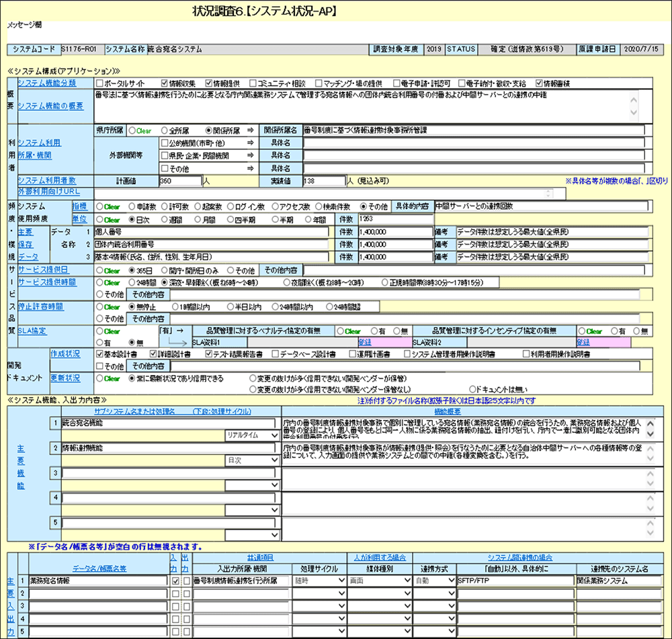Check the 県民・企業・民間機関 checkbox

(165, 156)
